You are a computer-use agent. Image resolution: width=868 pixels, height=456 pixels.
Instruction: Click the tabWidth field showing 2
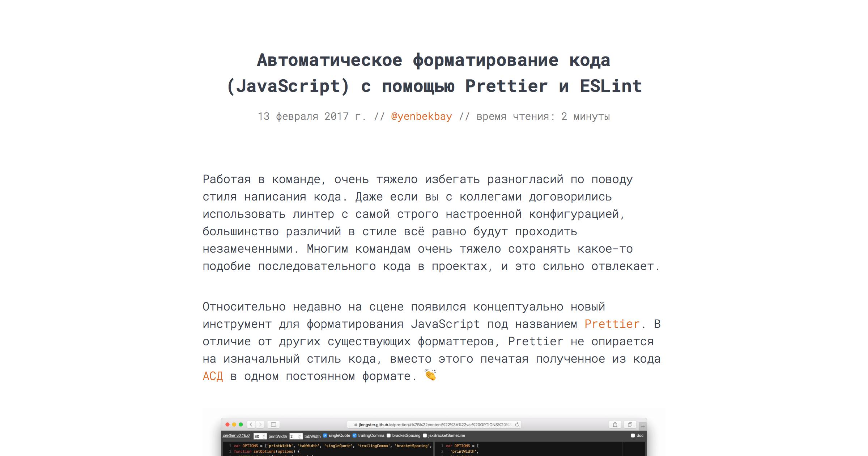click(295, 436)
